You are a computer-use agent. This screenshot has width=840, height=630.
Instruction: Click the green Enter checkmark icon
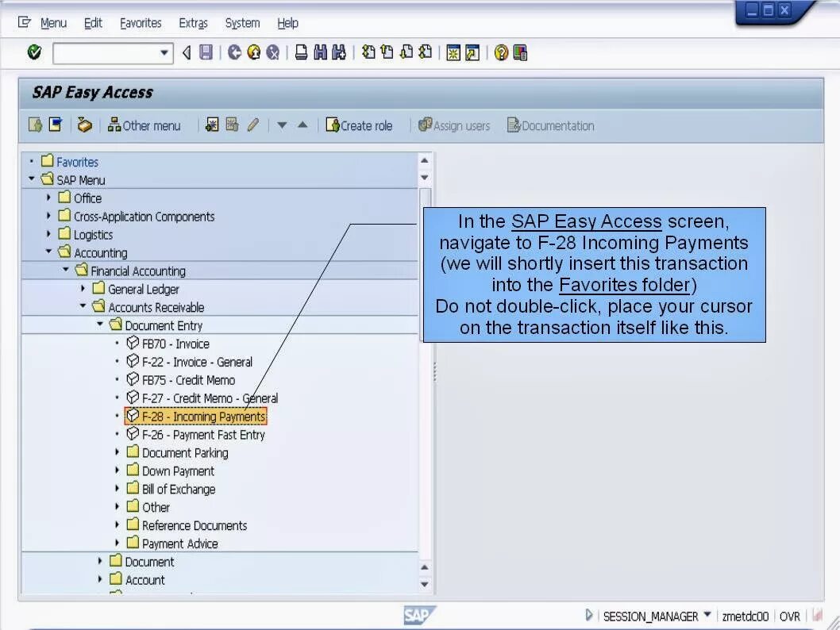pyautogui.click(x=34, y=52)
